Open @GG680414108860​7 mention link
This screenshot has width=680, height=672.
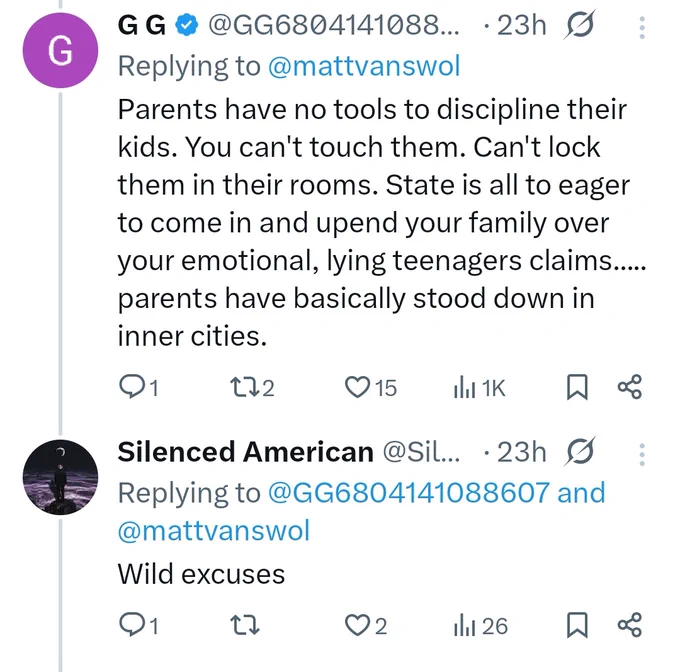click(x=409, y=493)
